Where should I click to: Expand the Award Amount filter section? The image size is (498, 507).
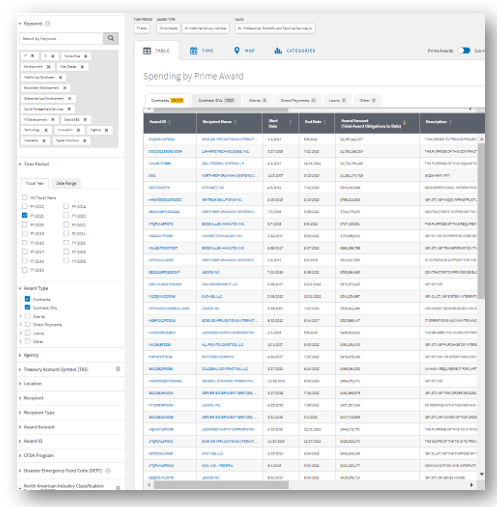tap(20, 427)
